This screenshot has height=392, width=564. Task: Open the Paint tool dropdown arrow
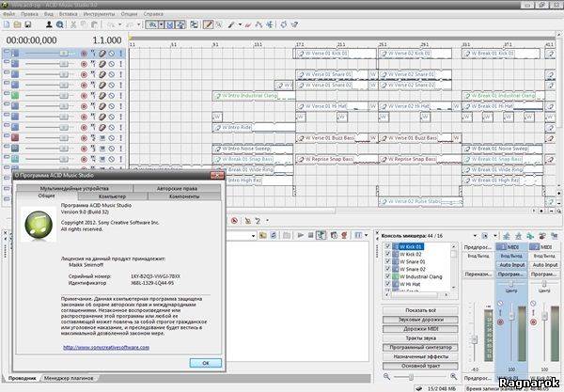click(x=240, y=24)
